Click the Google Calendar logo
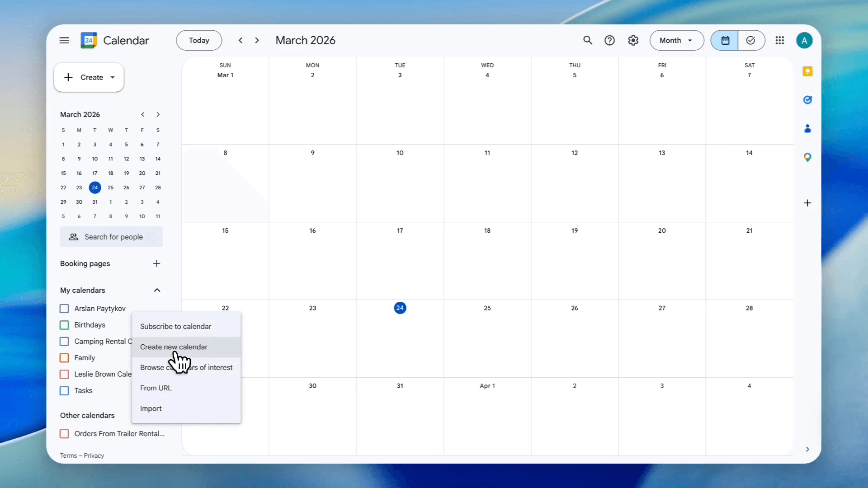The height and width of the screenshot is (488, 868). pyautogui.click(x=89, y=41)
